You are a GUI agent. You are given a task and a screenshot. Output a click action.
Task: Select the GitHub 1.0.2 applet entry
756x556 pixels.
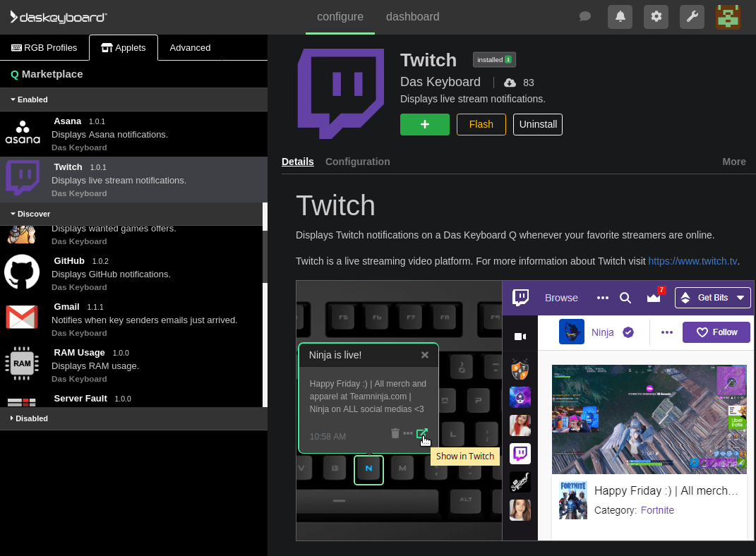click(x=131, y=273)
